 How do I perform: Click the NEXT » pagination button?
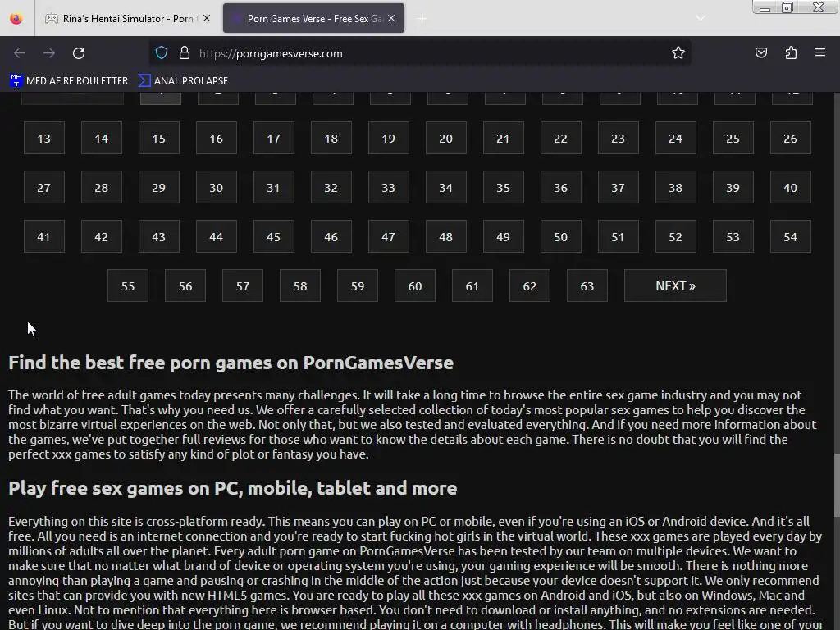point(675,286)
